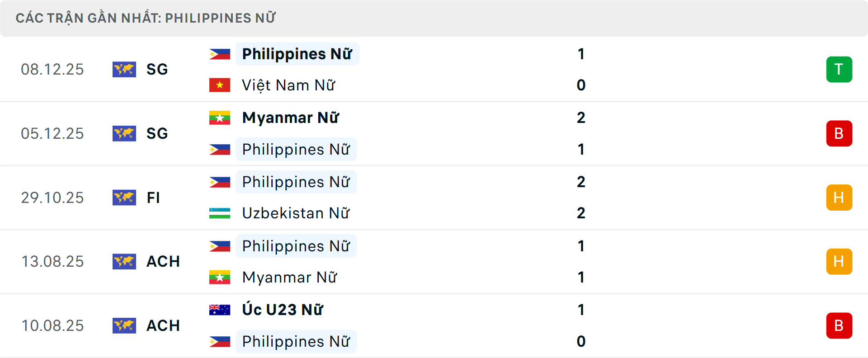Expand the FI friendly match details
Viewport: 868px width, 358px height.
coord(153,198)
